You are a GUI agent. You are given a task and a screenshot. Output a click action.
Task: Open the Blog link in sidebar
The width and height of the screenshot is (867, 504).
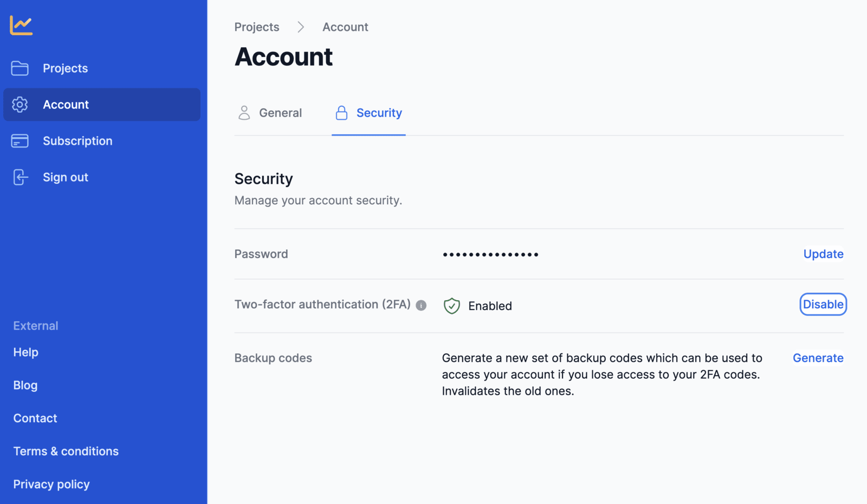(25, 385)
